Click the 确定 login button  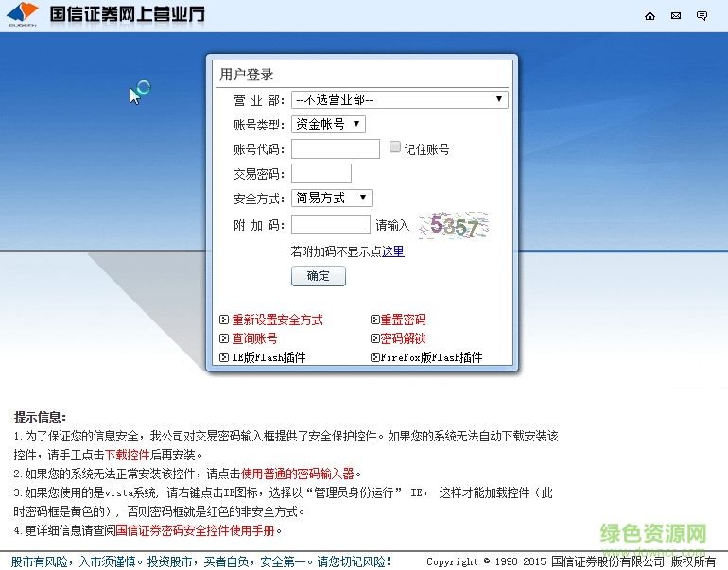[319, 276]
